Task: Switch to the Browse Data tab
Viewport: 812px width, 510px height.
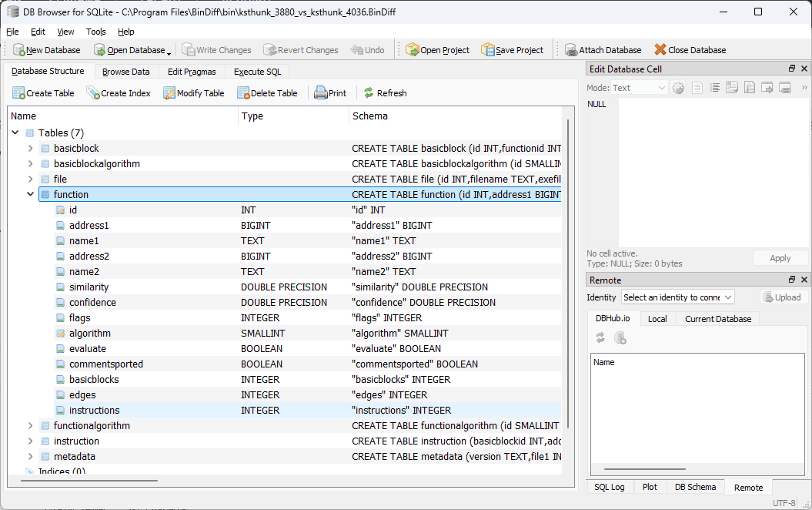Action: (125, 72)
